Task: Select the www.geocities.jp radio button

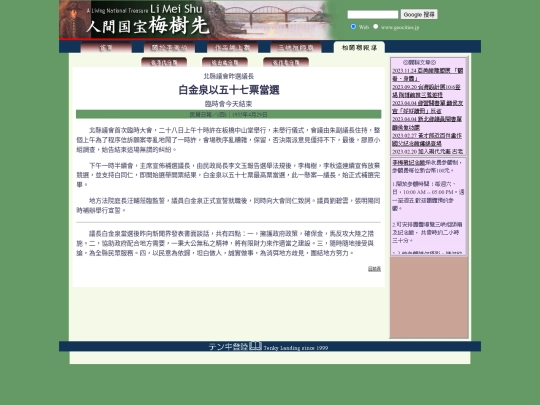Action: pos(375,27)
